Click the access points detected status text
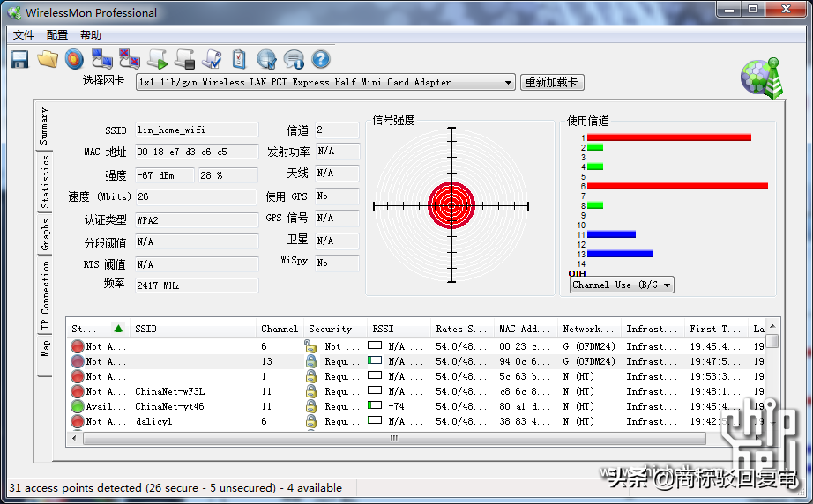 point(175,488)
